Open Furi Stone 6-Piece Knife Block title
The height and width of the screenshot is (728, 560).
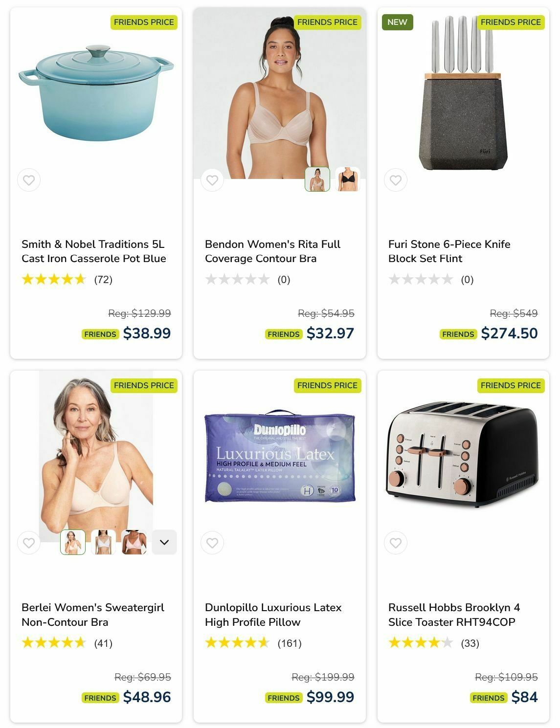tap(449, 251)
